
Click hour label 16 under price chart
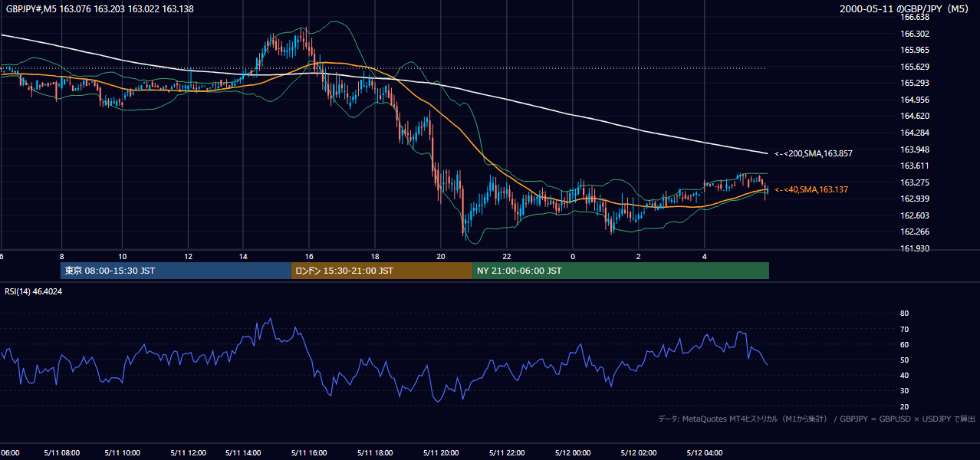[309, 255]
